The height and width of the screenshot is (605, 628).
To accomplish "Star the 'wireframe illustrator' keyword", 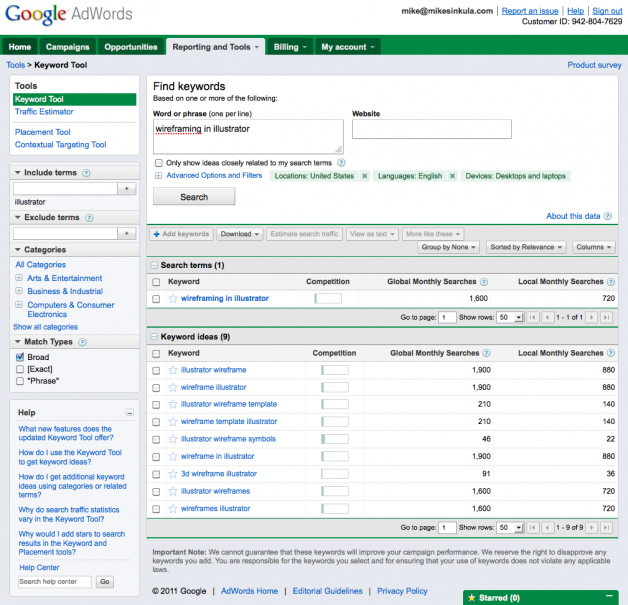I will [173, 387].
